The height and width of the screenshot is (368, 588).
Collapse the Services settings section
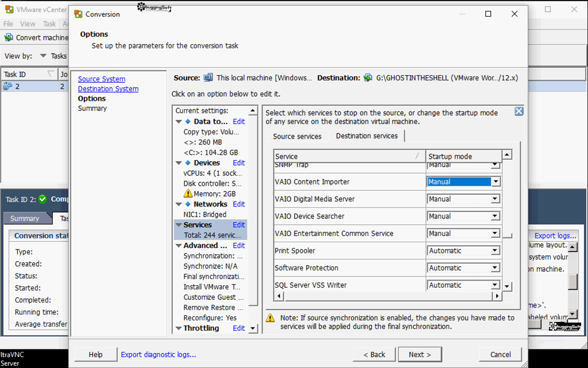[179, 225]
